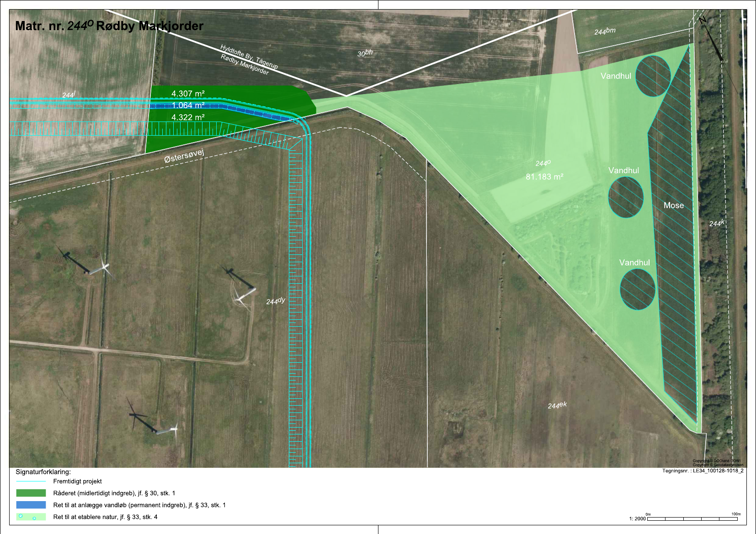Click the bottom hatched Vandhul circle
This screenshot has width=756, height=534.
pos(637,289)
